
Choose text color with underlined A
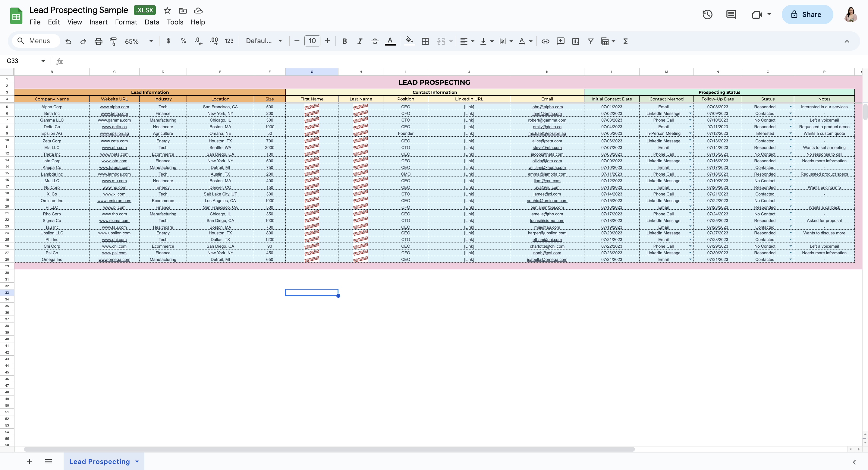390,41
